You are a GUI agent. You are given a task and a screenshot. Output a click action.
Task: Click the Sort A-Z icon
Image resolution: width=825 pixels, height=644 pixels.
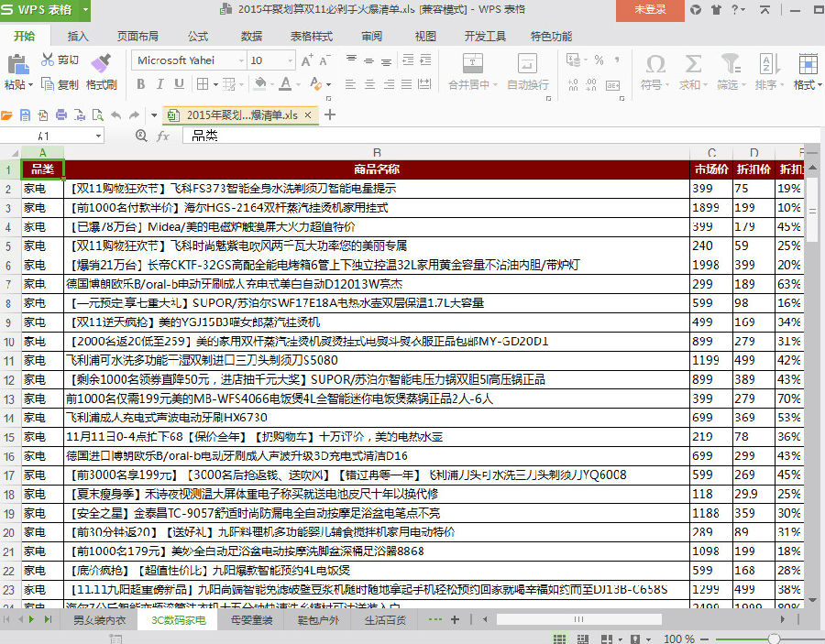click(769, 63)
